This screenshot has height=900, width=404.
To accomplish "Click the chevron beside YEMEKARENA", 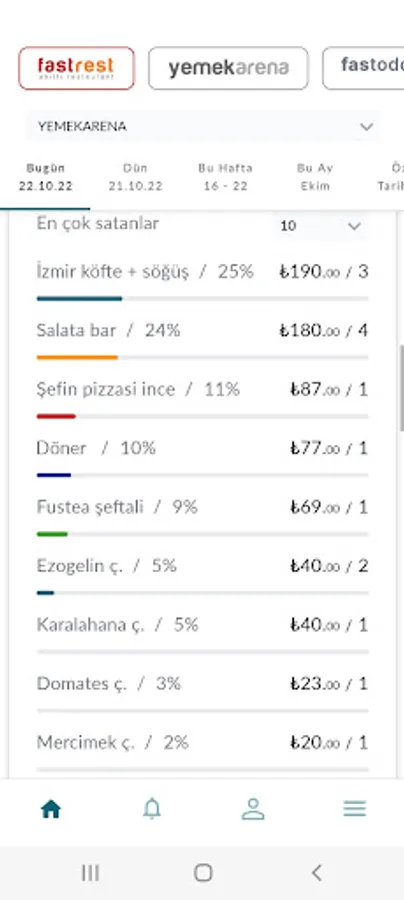I will tap(366, 127).
